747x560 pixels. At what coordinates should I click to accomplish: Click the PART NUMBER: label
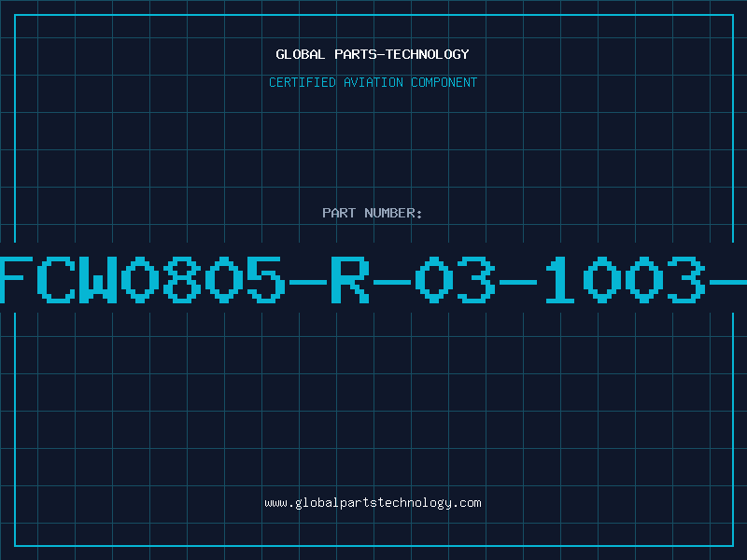372,213
